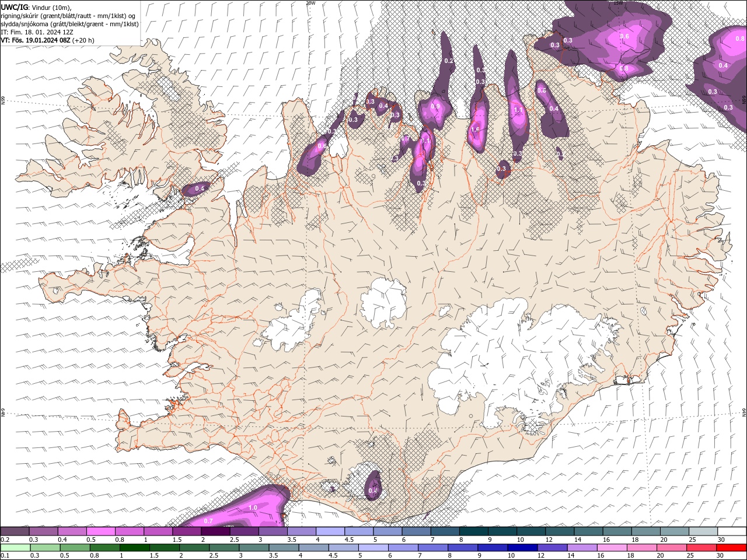747x560 pixels.
Task: Click the '0.4' value in the southern snow patch
Action: pyautogui.click(x=373, y=491)
